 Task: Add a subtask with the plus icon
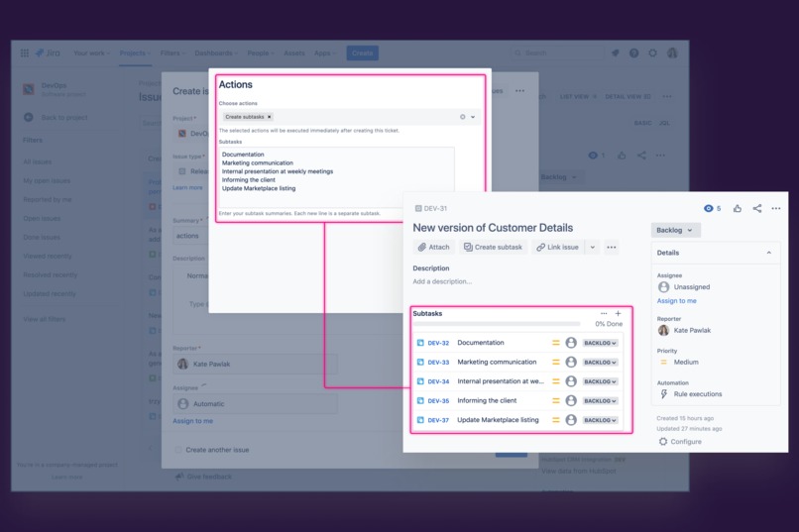(x=619, y=314)
